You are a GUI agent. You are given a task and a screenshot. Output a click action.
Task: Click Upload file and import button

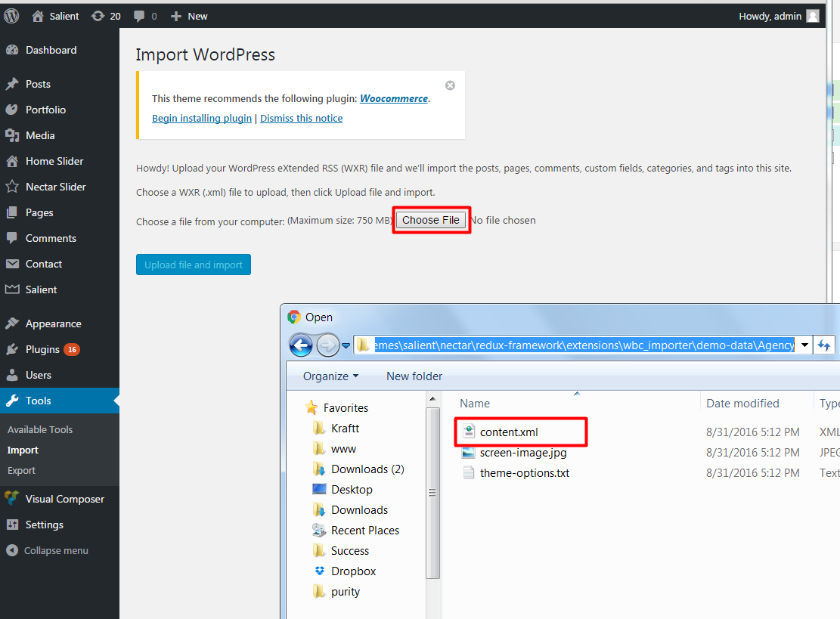point(194,265)
